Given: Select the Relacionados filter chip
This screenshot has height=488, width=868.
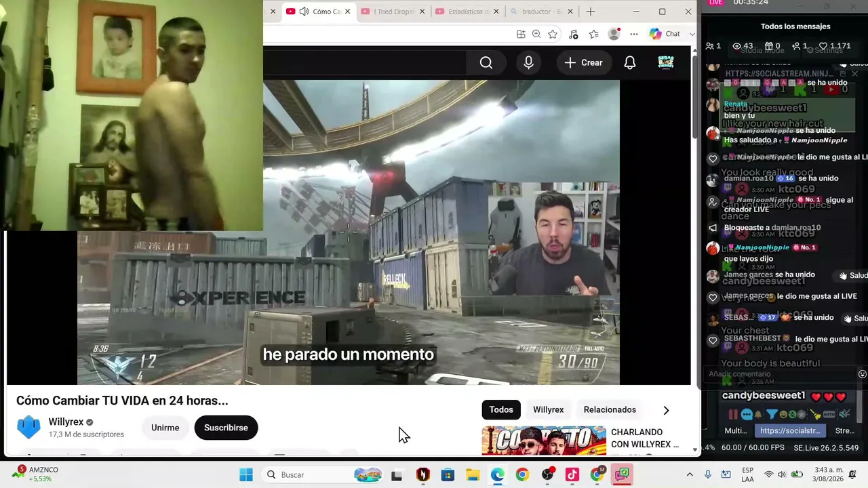Looking at the screenshot, I should [x=610, y=409].
